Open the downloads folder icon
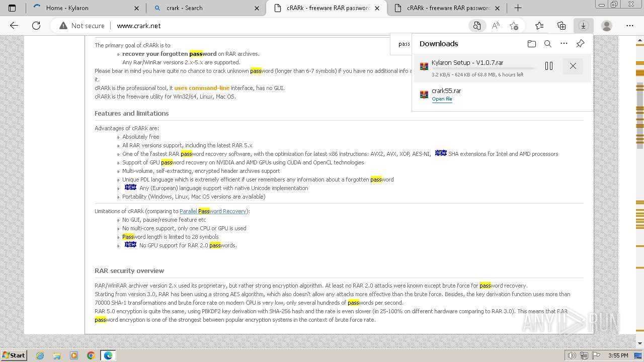644x362 pixels. pos(532,44)
